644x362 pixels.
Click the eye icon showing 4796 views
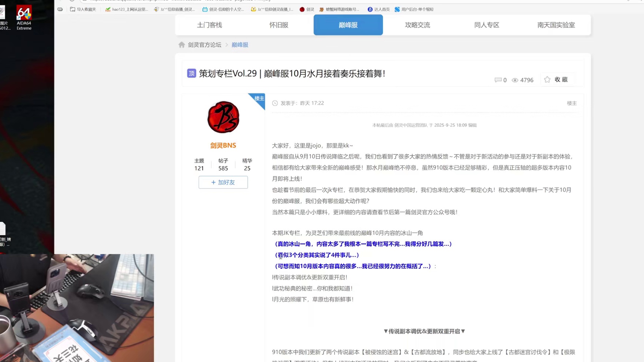515,80
